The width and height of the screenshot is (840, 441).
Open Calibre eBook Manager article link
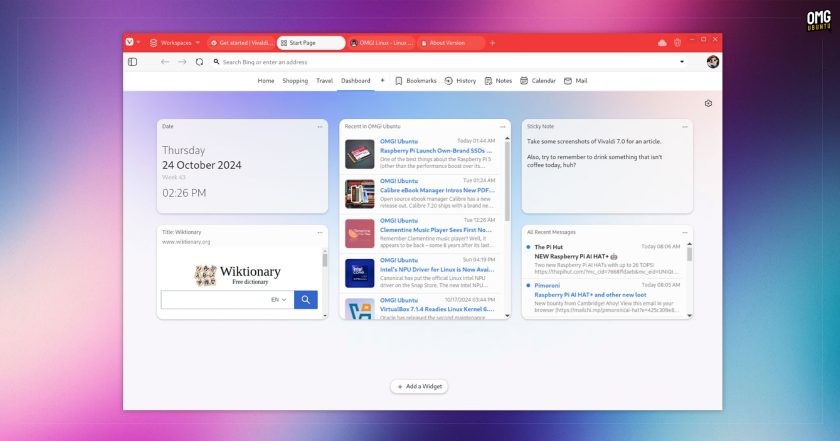437,190
